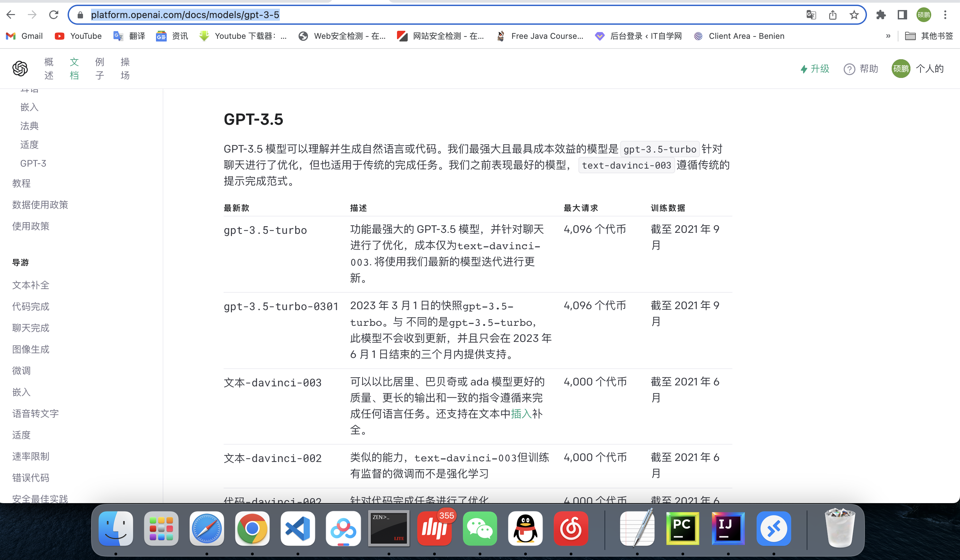Open 文本补全 guide in the sidebar
960x560 pixels.
pos(31,285)
